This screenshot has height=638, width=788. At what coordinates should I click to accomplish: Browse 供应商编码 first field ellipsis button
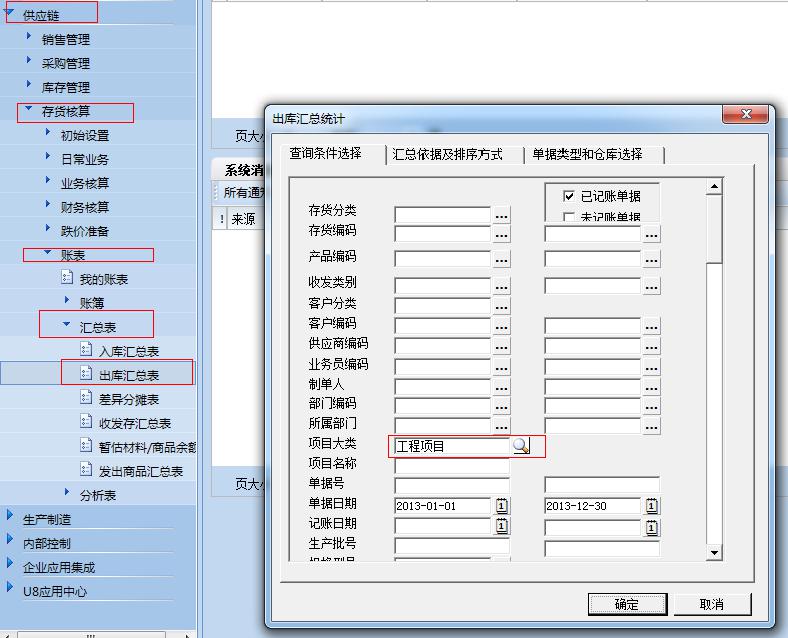502,347
